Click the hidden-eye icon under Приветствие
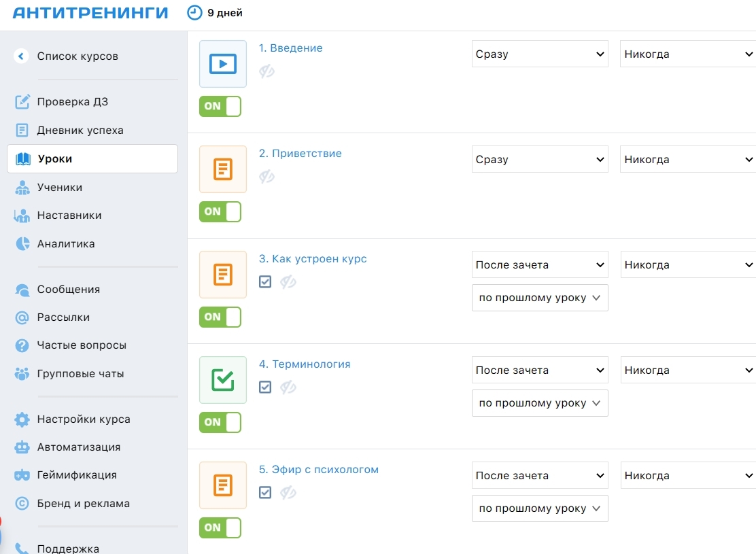 267,177
